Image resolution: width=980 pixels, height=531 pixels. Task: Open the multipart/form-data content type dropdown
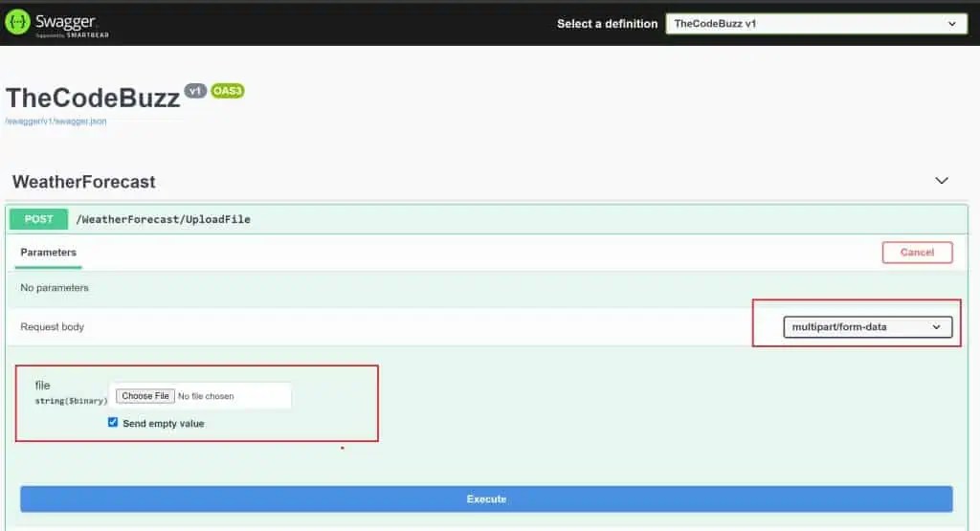(x=867, y=326)
